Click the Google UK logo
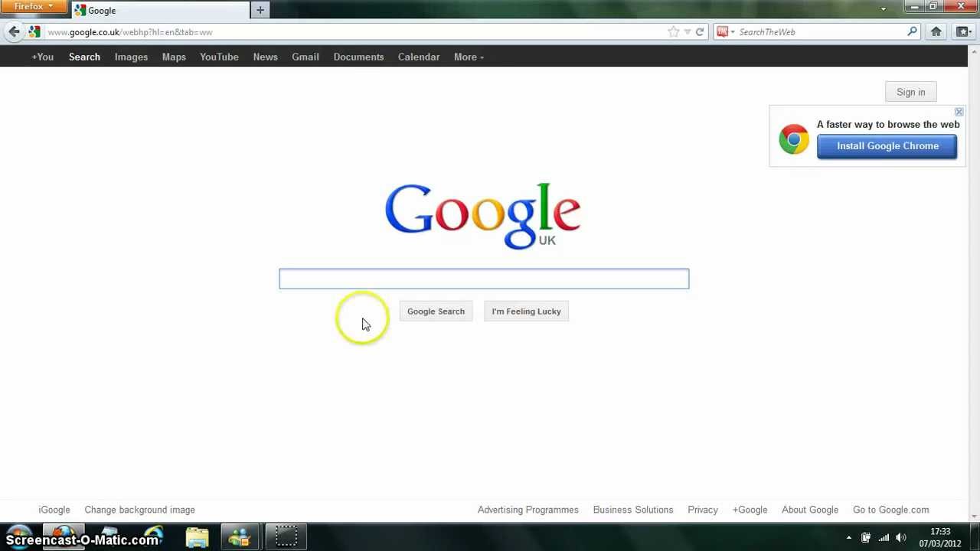 [x=482, y=216]
